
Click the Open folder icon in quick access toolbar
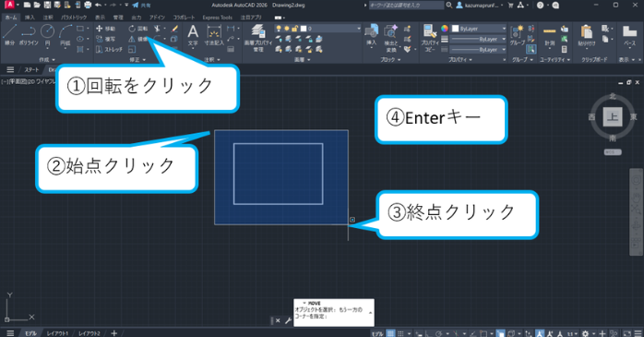click(37, 6)
